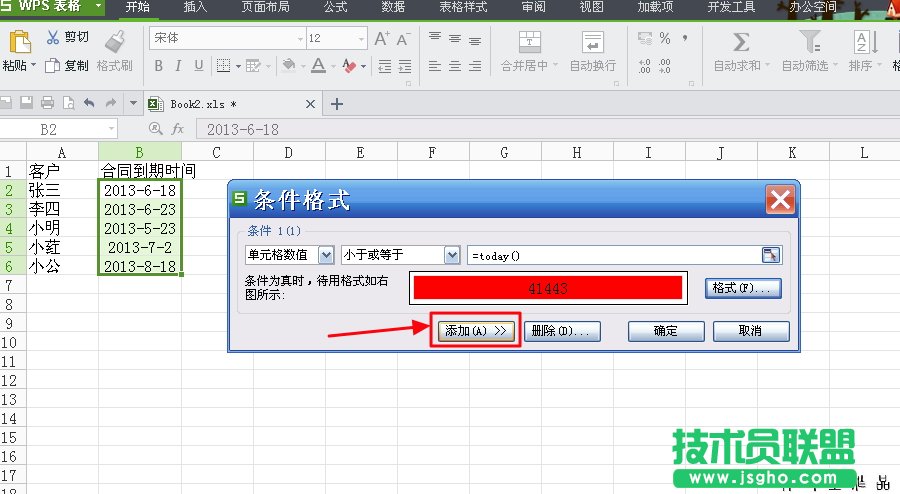Open the 页面布局 (Page Layout) tab

[266, 7]
